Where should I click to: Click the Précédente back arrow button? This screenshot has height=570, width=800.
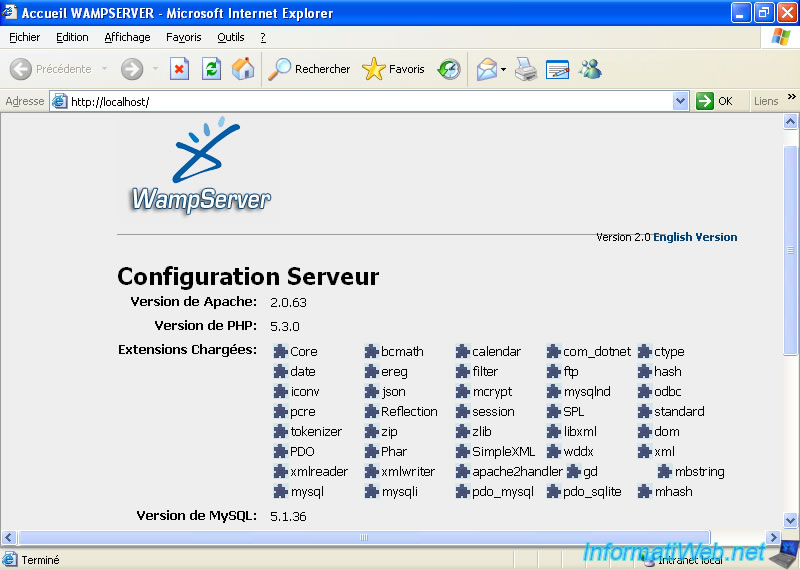21,69
